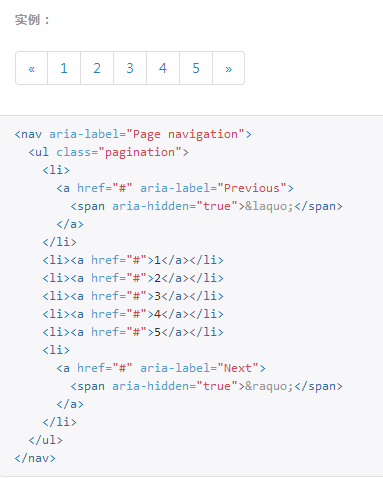
Task: Jump to page 4 in the pagination
Action: [163, 68]
